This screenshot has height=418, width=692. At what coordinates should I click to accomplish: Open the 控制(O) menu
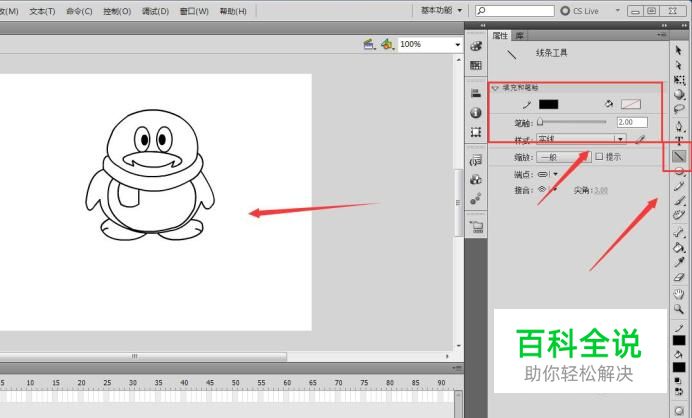(117, 11)
